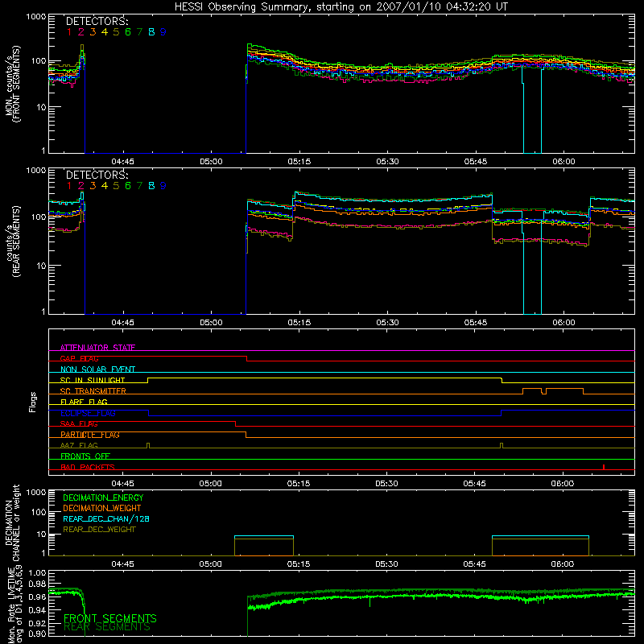This screenshot has height=644, width=644.
Task: Click DECIMATION_WEIGHT legend entry
Action: pyautogui.click(x=102, y=508)
